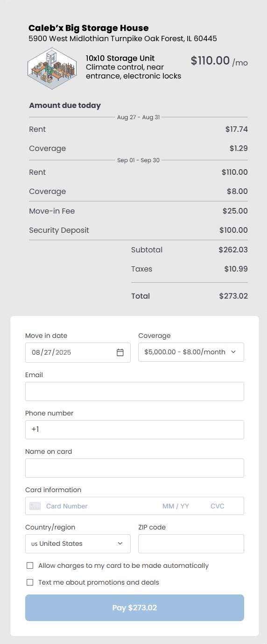Open the Country/region United States dropdown
The image size is (267, 644).
pos(78,544)
